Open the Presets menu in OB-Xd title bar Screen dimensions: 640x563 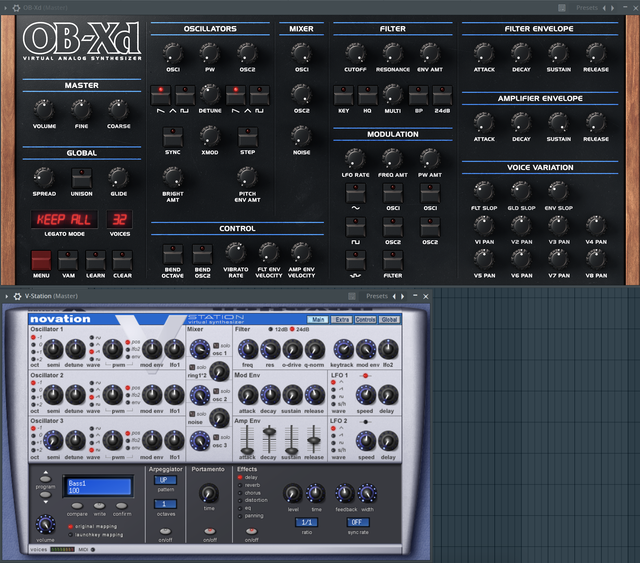[587, 8]
